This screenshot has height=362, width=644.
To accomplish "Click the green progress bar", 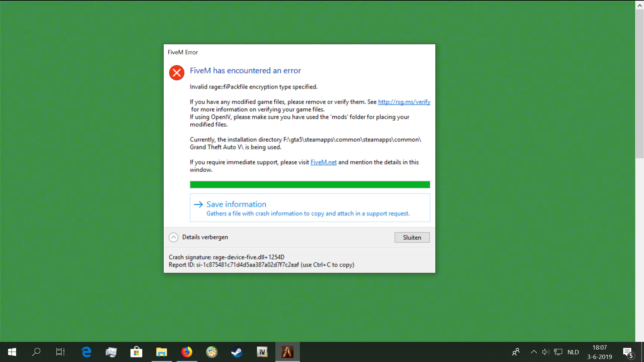I will pyautogui.click(x=310, y=185).
